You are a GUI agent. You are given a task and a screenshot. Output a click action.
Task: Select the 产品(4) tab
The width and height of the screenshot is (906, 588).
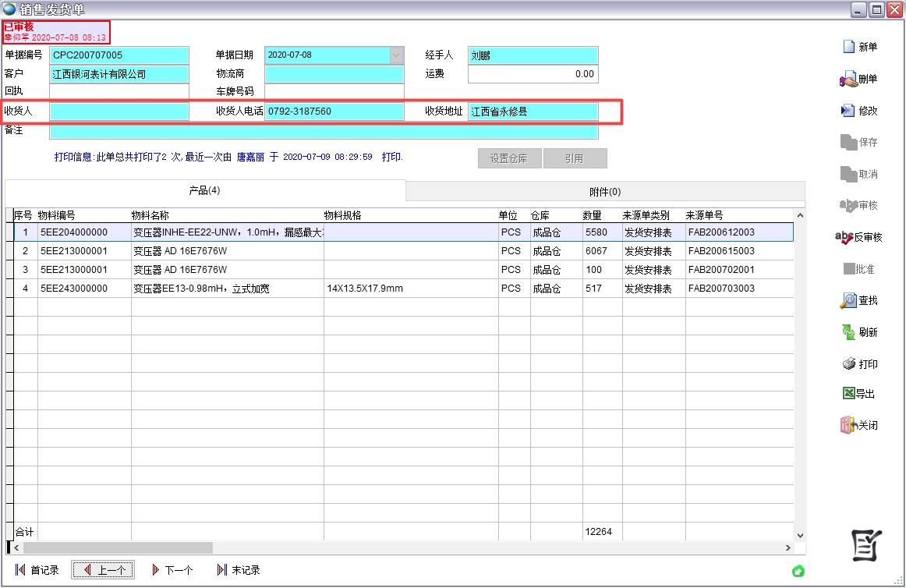(x=205, y=191)
